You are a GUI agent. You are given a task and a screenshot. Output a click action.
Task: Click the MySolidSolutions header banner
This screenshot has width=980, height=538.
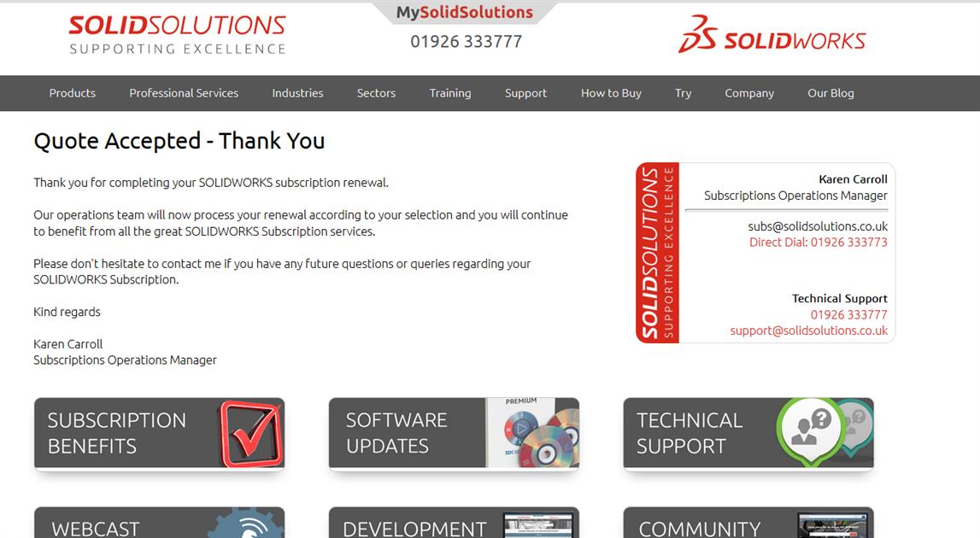(466, 11)
